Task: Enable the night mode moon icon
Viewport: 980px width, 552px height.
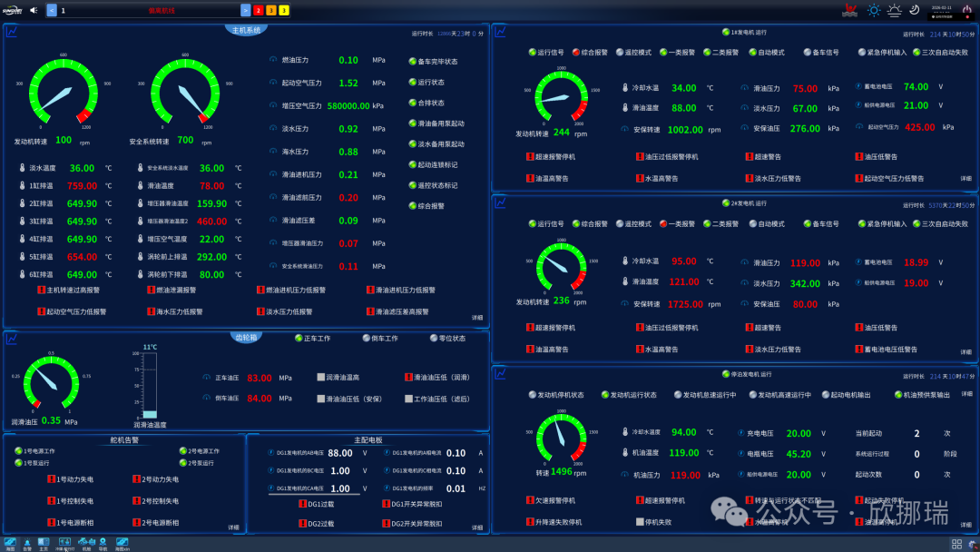Action: pyautogui.click(x=915, y=10)
